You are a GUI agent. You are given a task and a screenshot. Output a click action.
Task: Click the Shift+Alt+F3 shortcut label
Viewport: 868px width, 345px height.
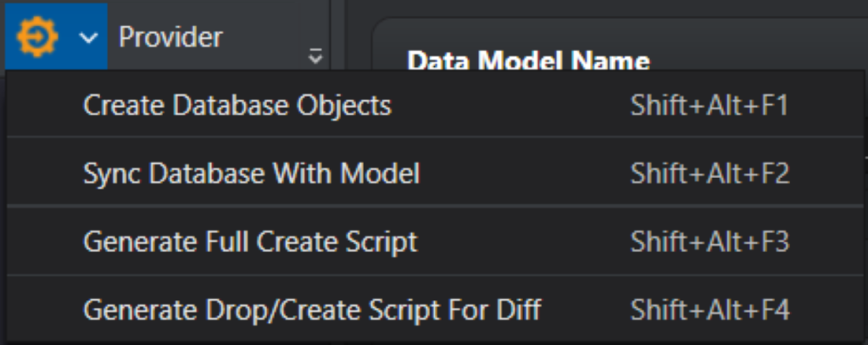[709, 242]
